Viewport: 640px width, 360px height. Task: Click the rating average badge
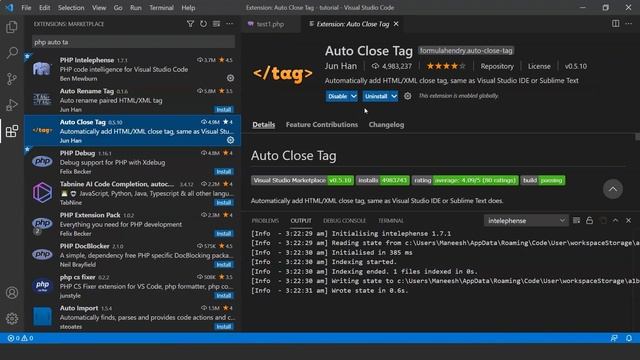coord(465,180)
